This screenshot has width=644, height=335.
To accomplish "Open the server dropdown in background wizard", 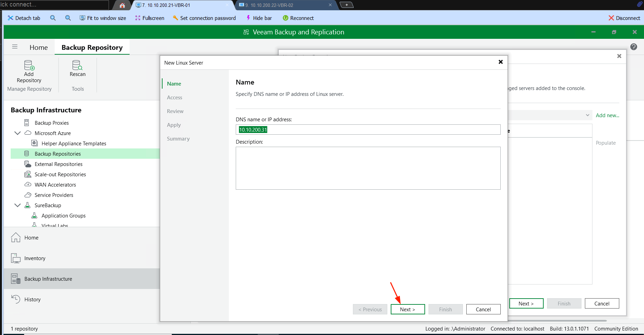I will click(588, 115).
